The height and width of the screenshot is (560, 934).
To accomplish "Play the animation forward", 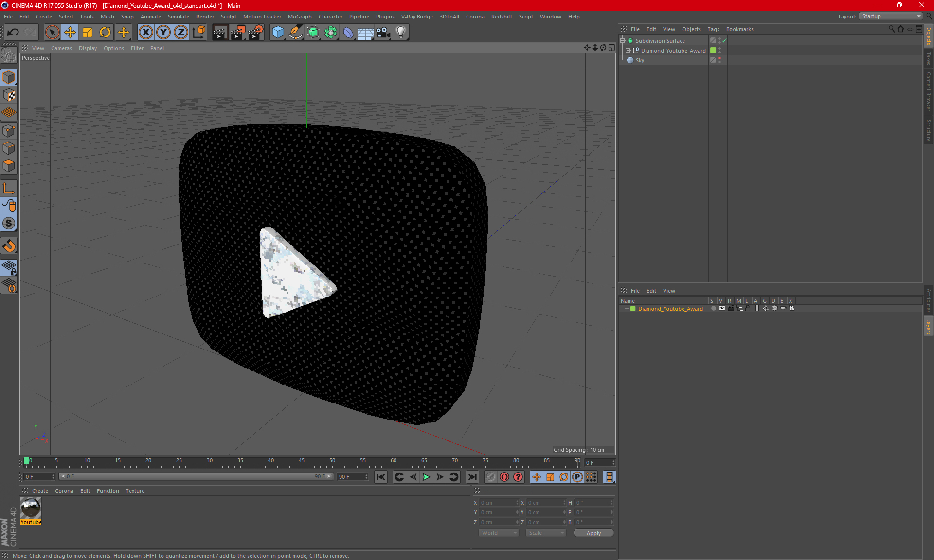I will click(426, 477).
